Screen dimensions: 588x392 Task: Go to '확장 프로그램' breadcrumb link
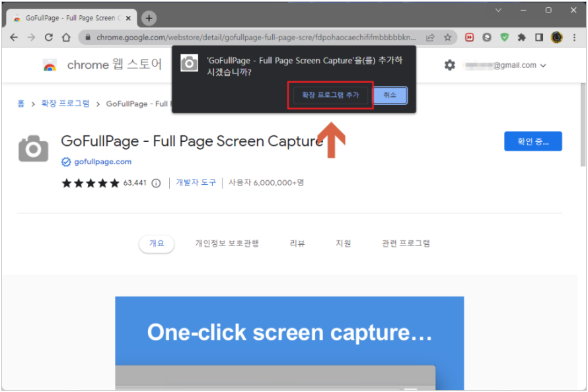pos(65,104)
